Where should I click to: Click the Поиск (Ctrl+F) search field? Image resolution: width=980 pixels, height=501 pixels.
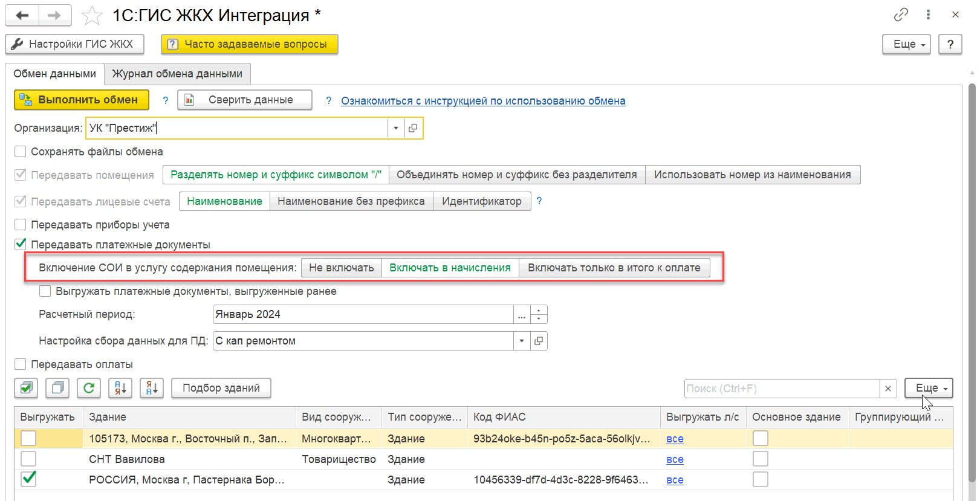tap(782, 389)
